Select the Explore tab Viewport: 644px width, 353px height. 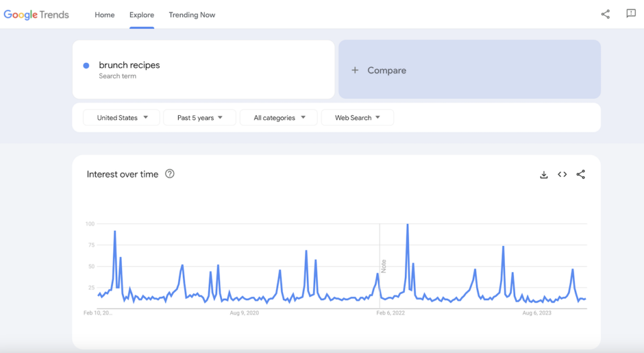pos(142,15)
